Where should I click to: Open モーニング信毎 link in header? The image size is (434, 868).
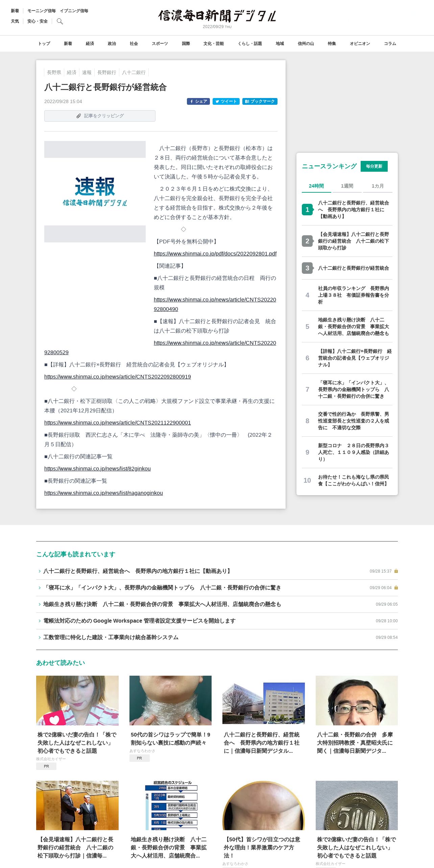point(42,11)
